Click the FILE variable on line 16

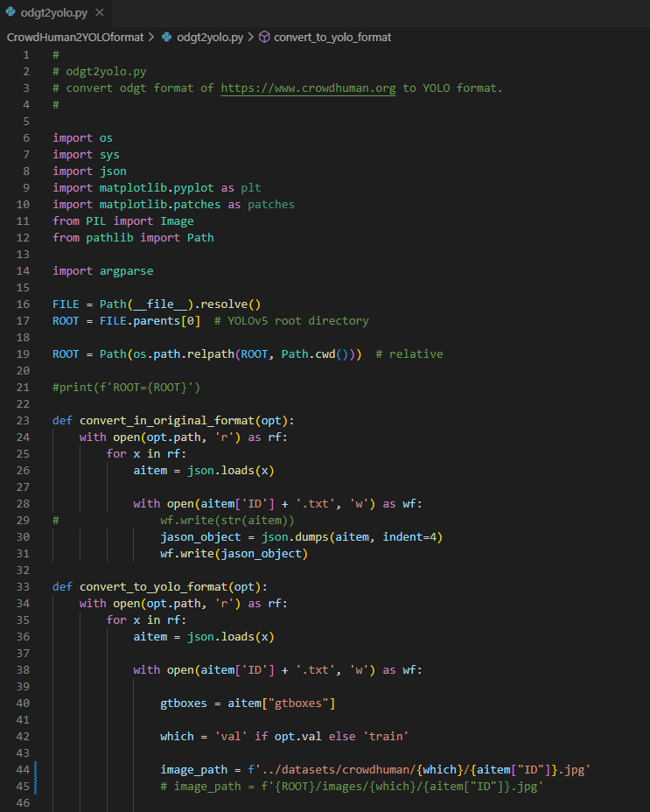click(x=66, y=304)
